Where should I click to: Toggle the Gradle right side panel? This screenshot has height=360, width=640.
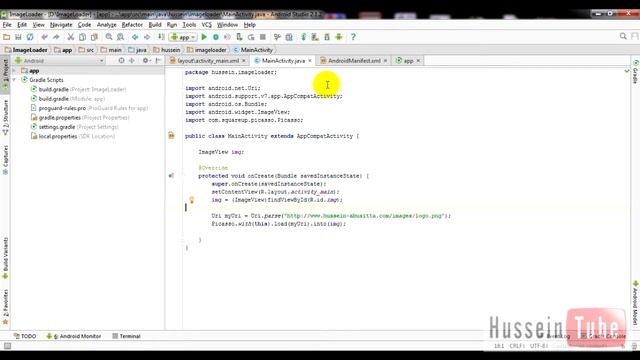635,72
